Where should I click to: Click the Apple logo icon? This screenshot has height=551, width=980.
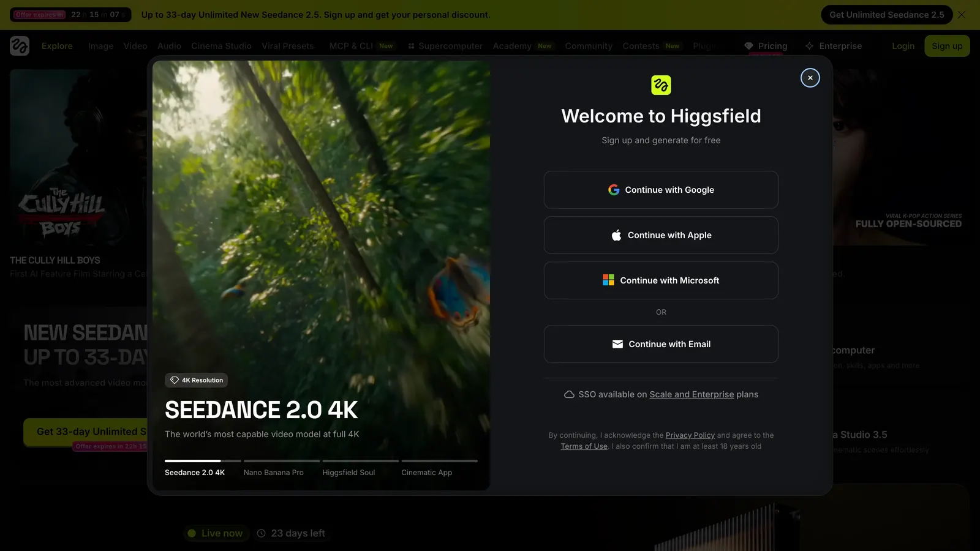pos(617,235)
